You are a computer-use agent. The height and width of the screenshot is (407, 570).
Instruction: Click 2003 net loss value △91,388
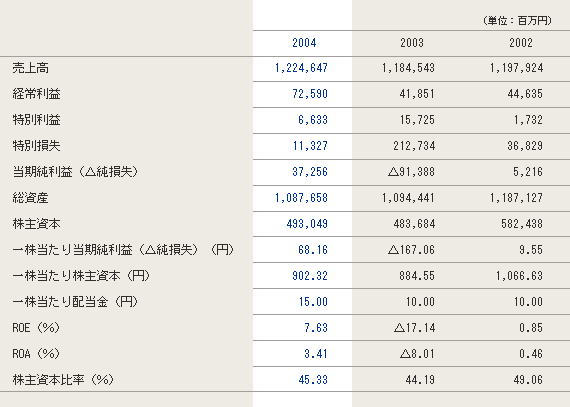pyautogui.click(x=411, y=172)
